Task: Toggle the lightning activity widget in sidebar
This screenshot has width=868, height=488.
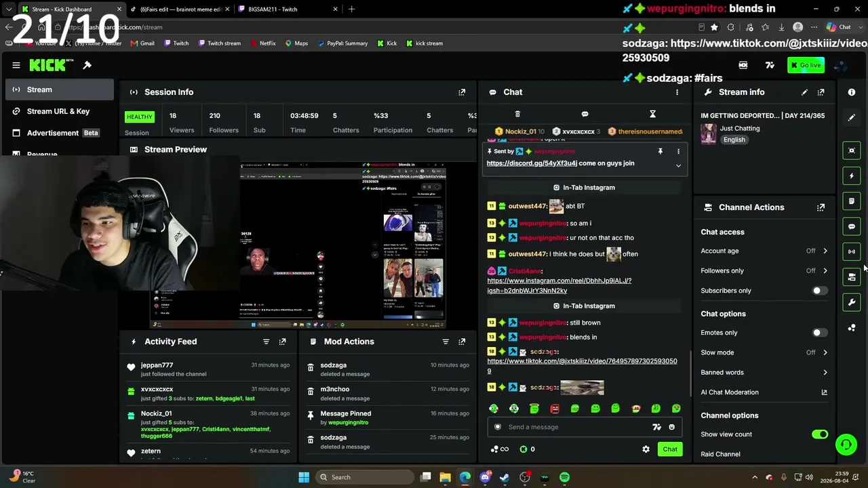Action: [x=852, y=176]
